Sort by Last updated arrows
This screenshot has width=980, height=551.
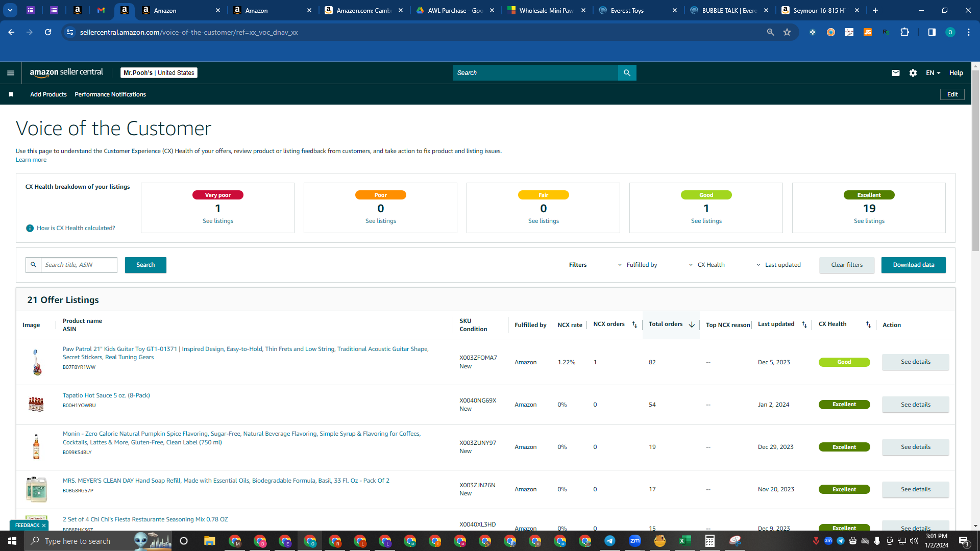click(804, 324)
